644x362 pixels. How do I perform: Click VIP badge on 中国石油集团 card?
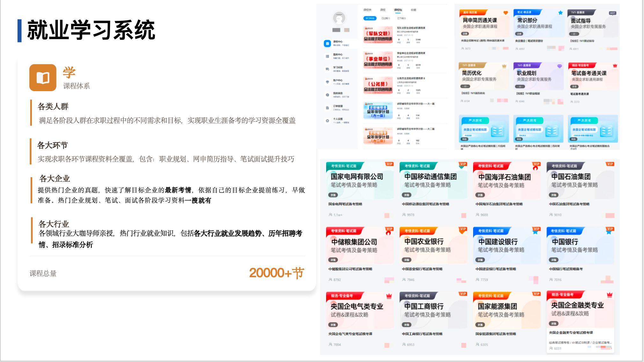[610, 164]
